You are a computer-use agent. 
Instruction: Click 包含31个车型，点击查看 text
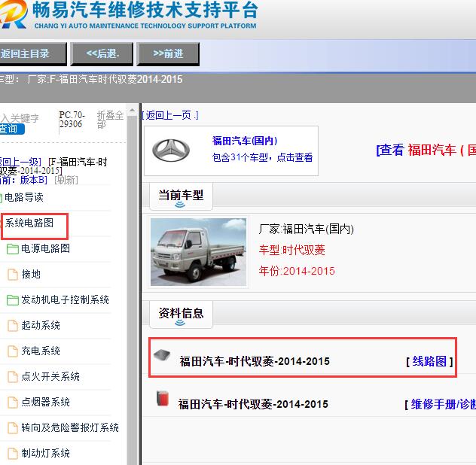262,157
